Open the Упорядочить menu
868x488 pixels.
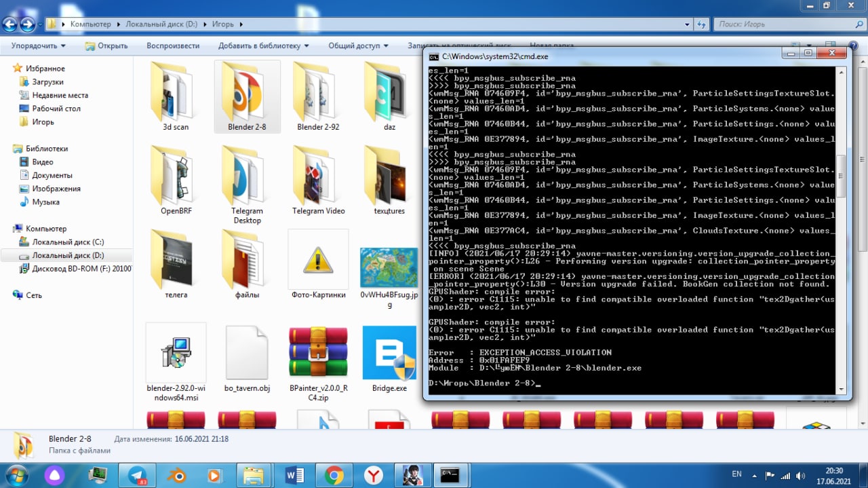pos(39,45)
